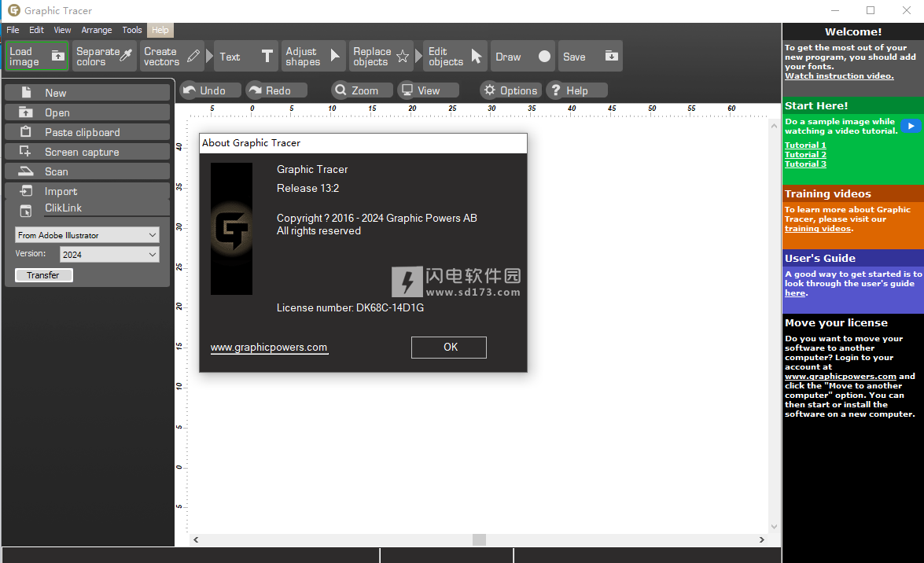
Task: Click the Undo arrow icon
Action: 190,90
